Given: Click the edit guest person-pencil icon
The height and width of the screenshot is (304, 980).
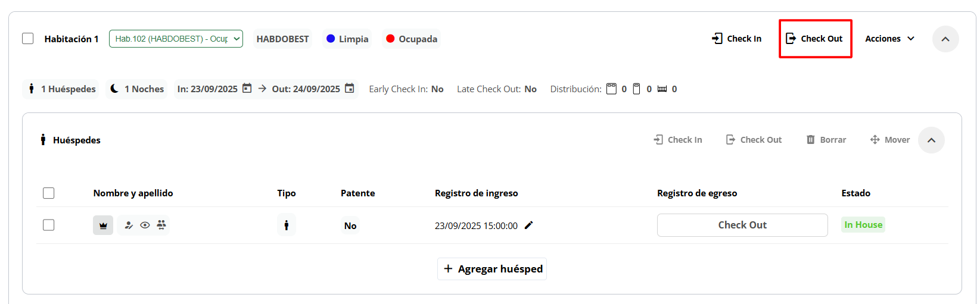Looking at the screenshot, I should tap(129, 225).
